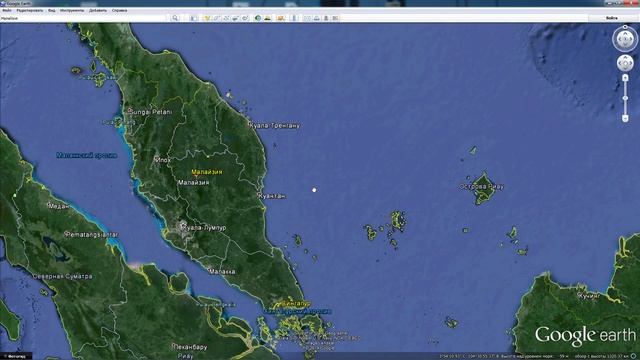Click the Малаккский пролив water label
The image size is (640, 360).
tap(87, 155)
